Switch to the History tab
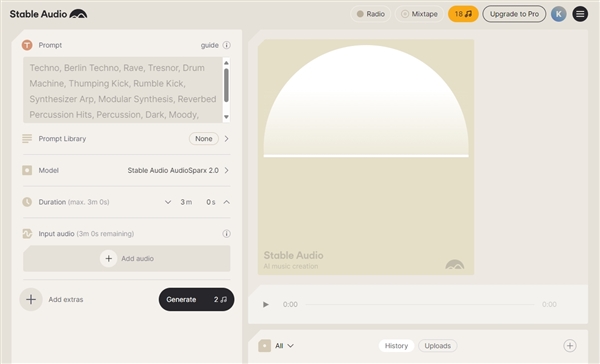 click(x=396, y=346)
